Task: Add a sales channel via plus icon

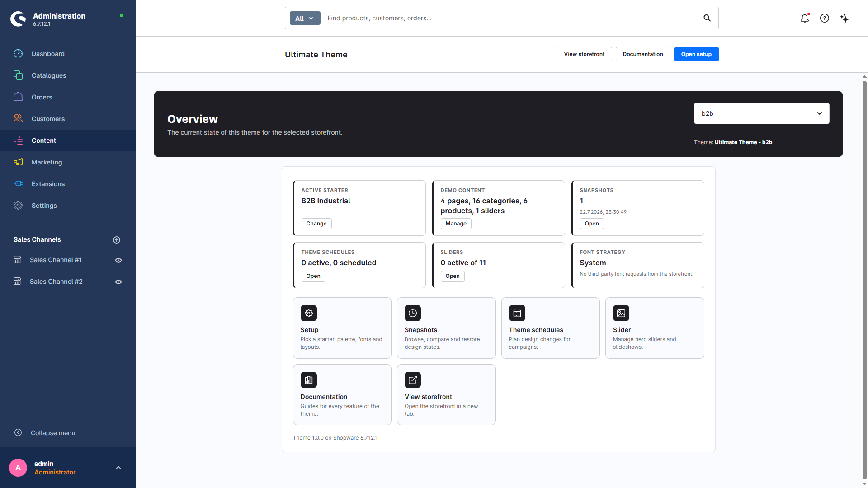Action: (x=117, y=240)
